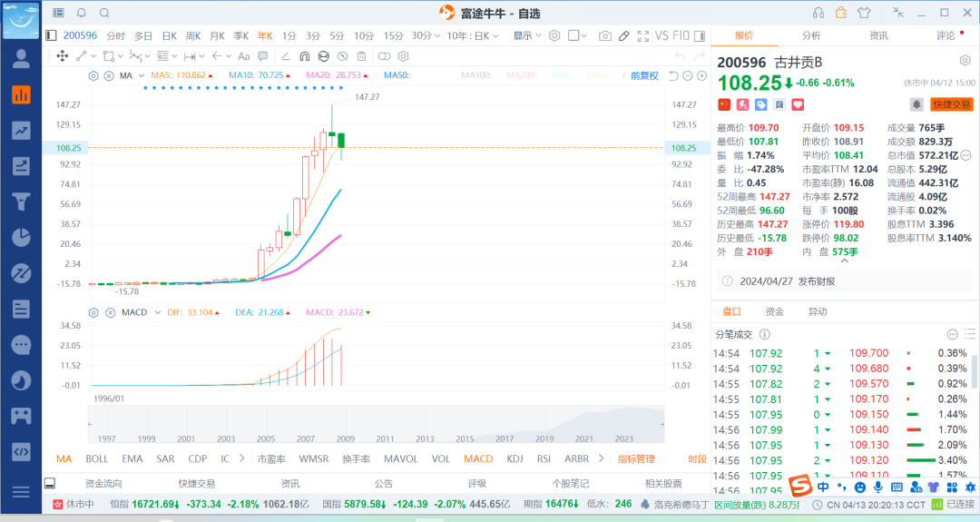Image resolution: width=980 pixels, height=522 pixels.
Task: Toggle the F10 company info view
Action: point(681,35)
